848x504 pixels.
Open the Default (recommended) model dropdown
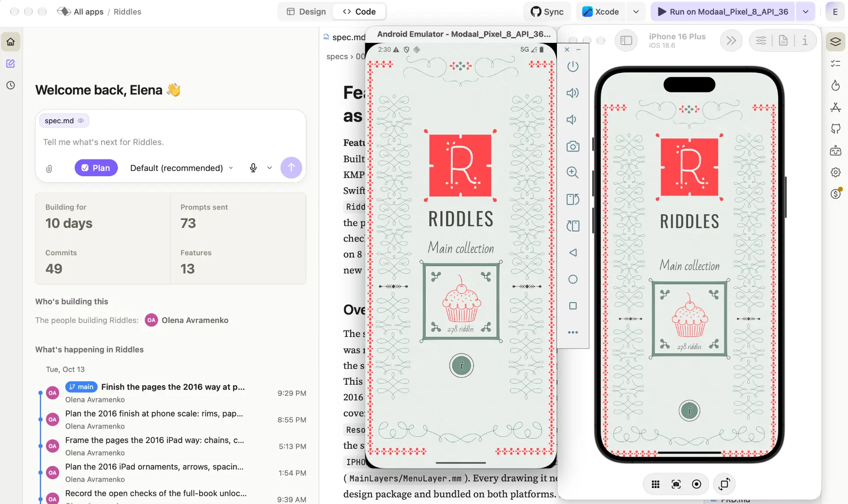click(182, 168)
